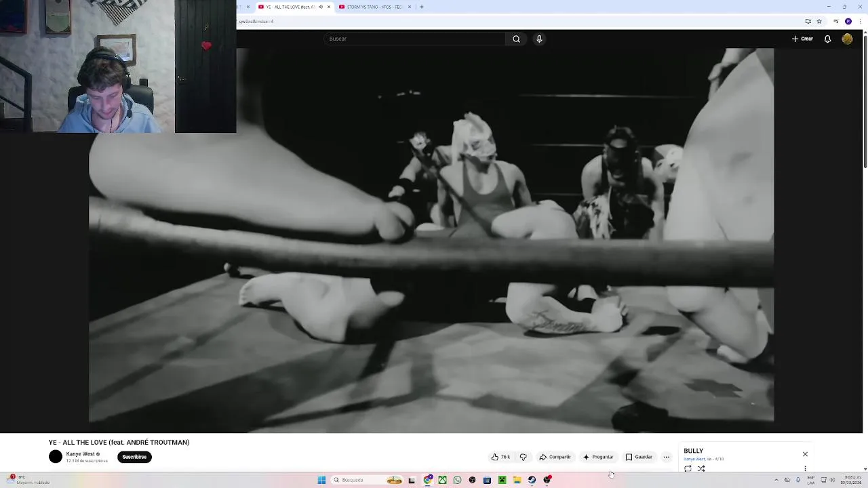The height and width of the screenshot is (488, 868).
Task: Open the three-dot more actions menu
Action: coord(667,457)
